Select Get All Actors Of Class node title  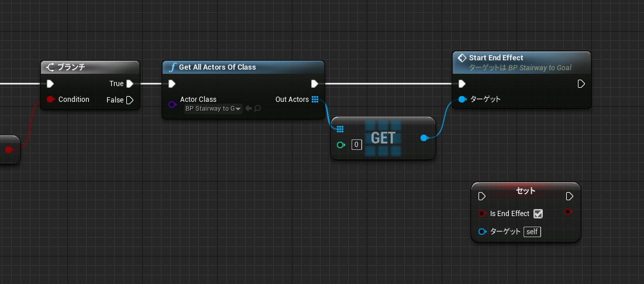point(217,67)
